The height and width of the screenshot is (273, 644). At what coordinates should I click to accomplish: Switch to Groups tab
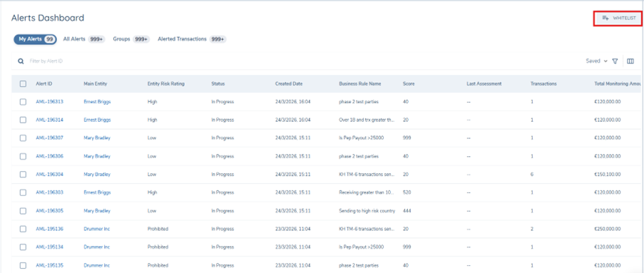(131, 39)
